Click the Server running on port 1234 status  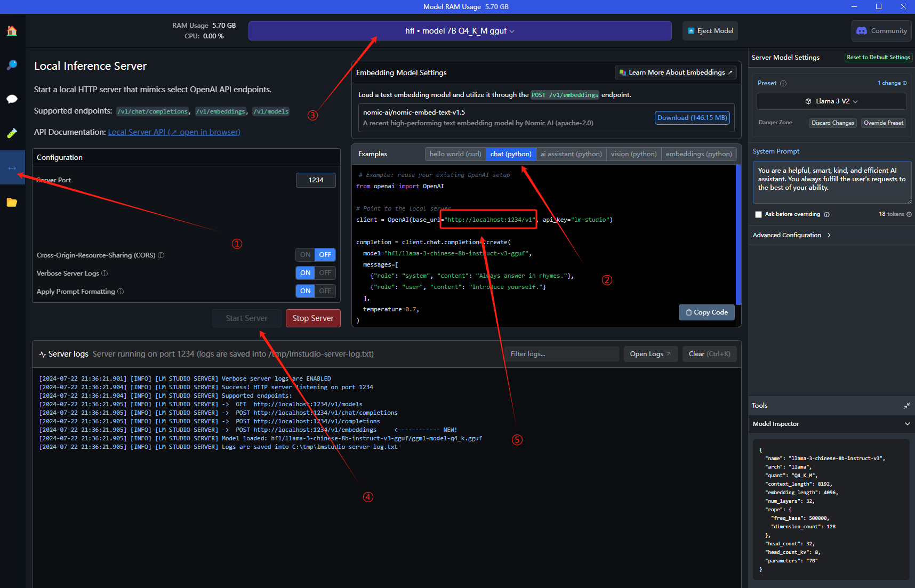click(x=233, y=354)
